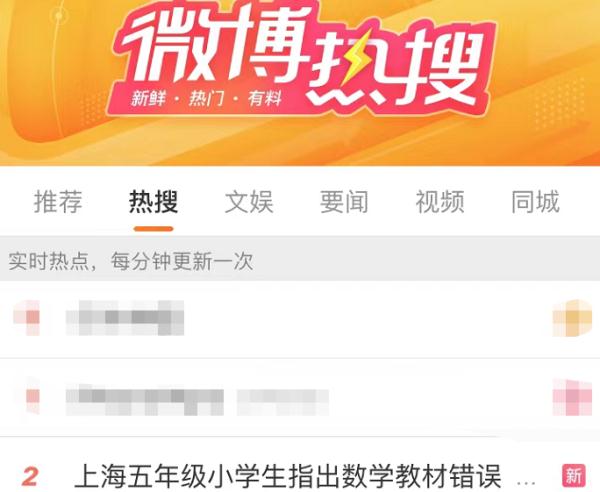
Task: Tap the 实时热点，每分钟更新一次 notice bar
Action: click(300, 259)
